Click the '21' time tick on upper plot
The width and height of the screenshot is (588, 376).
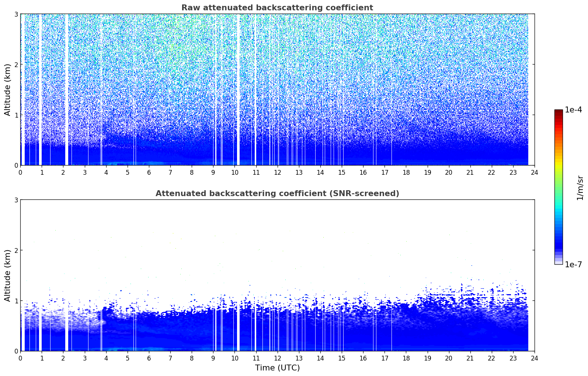(x=470, y=173)
